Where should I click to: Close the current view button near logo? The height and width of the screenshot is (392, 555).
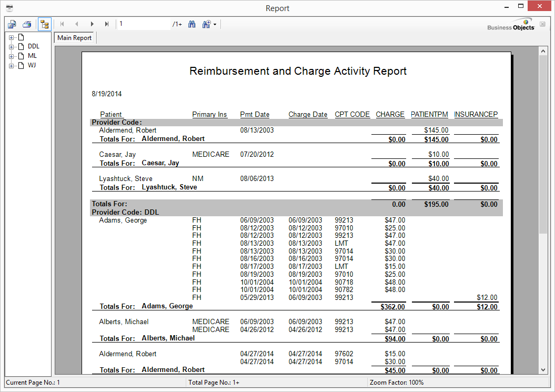pyautogui.click(x=542, y=24)
